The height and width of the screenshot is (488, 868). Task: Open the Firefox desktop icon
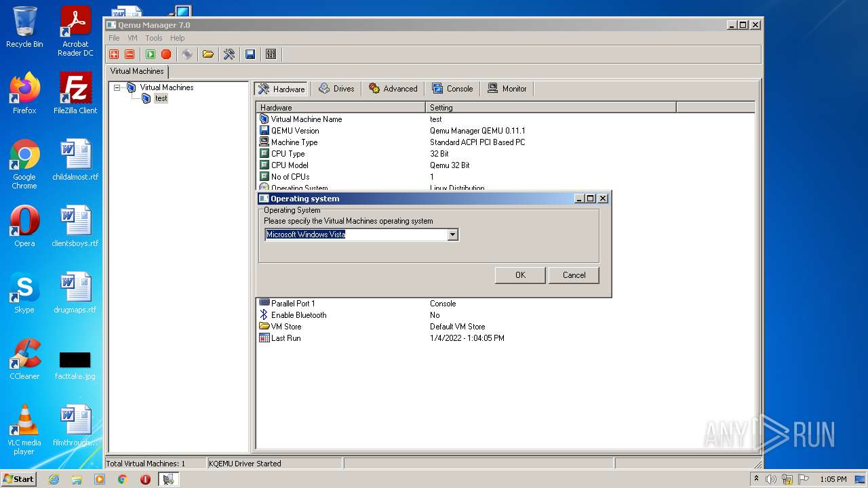pos(24,94)
